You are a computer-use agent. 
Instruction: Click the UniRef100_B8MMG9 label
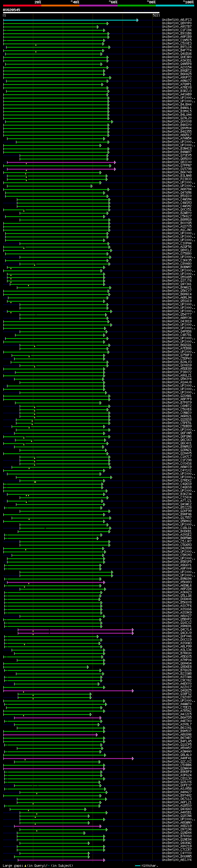[177, 220]
